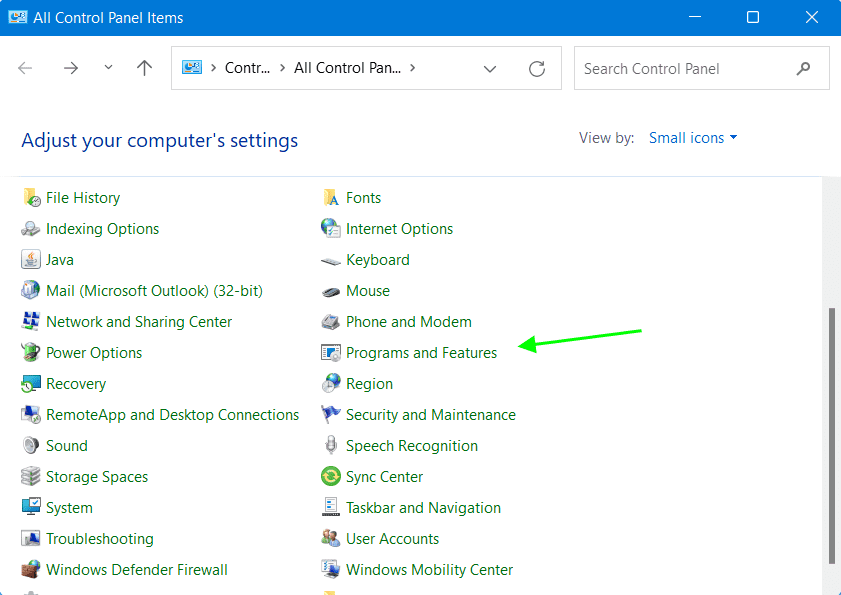The width and height of the screenshot is (841, 595).
Task: Click the Security and Maintenance flag icon
Action: [330, 414]
